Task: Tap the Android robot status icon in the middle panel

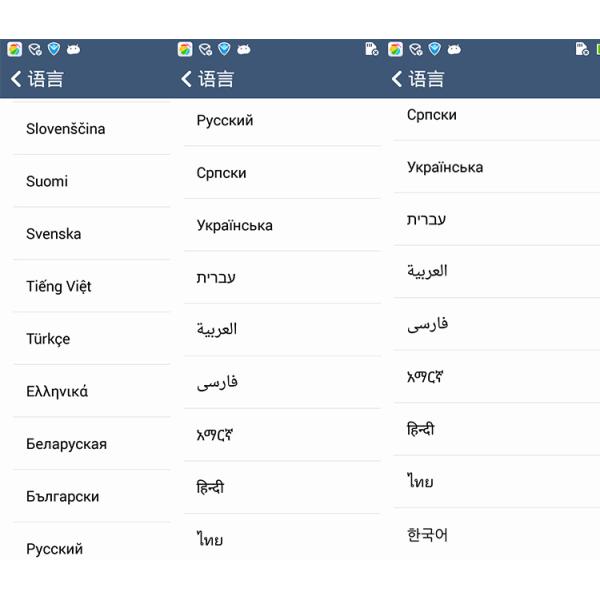Action: click(243, 49)
